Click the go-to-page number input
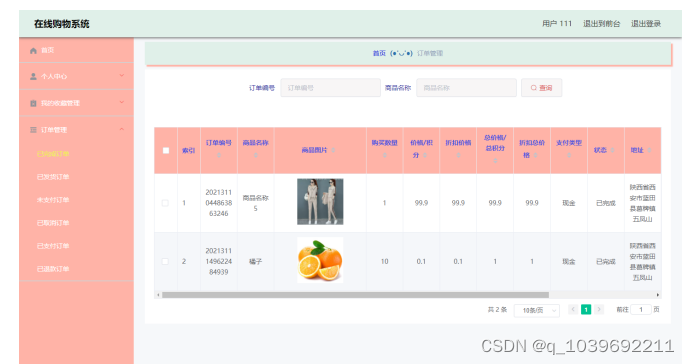Viewport: 689px width, 364px height. pos(641,310)
